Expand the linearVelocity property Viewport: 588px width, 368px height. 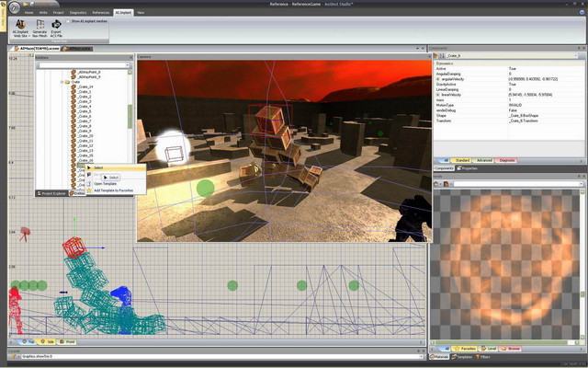(438, 95)
